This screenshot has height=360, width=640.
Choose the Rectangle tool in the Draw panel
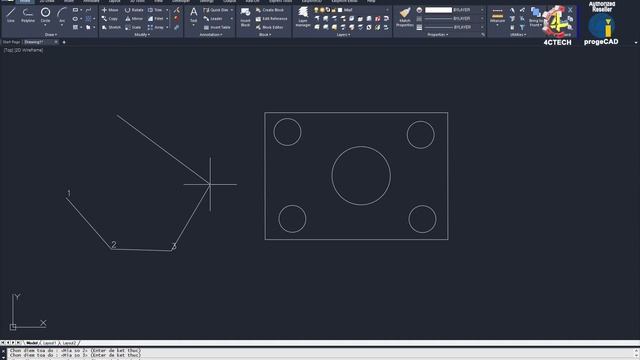76,10
